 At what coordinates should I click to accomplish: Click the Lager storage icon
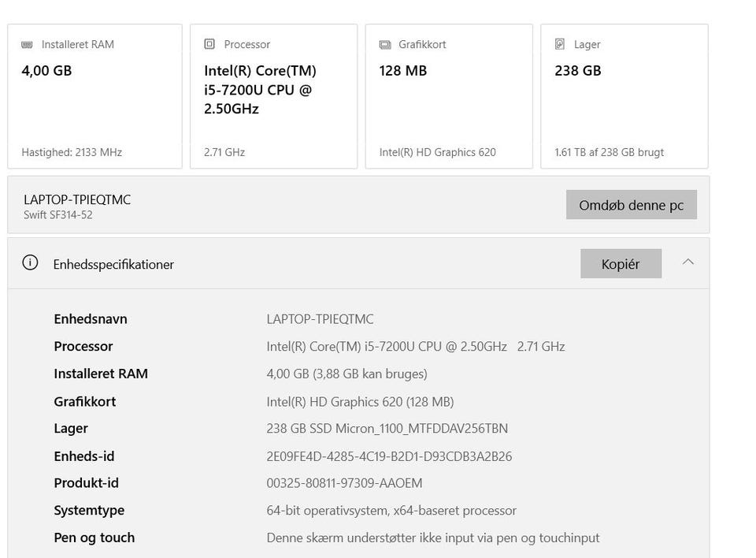560,44
